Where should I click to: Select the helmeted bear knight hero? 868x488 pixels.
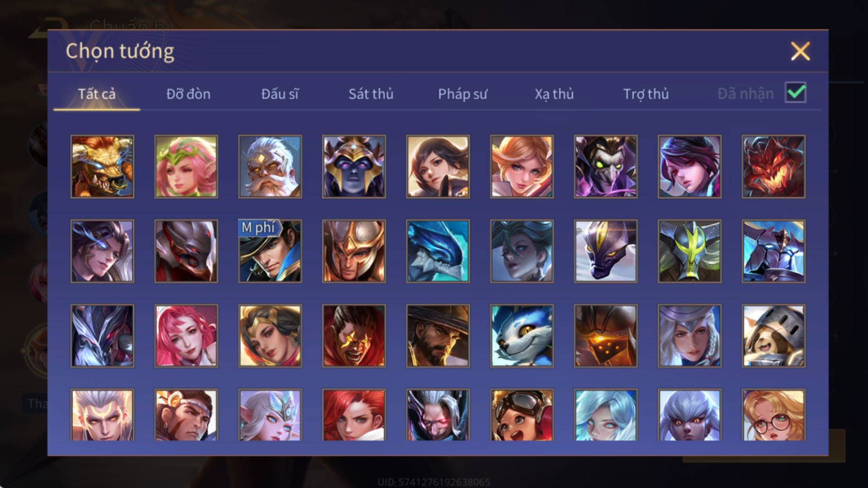click(774, 336)
